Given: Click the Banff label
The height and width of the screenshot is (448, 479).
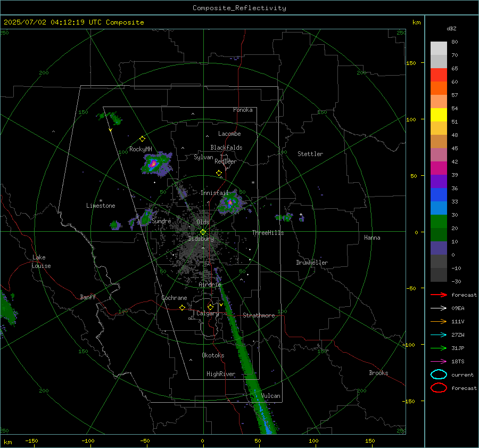Looking at the screenshot, I should [x=88, y=297].
